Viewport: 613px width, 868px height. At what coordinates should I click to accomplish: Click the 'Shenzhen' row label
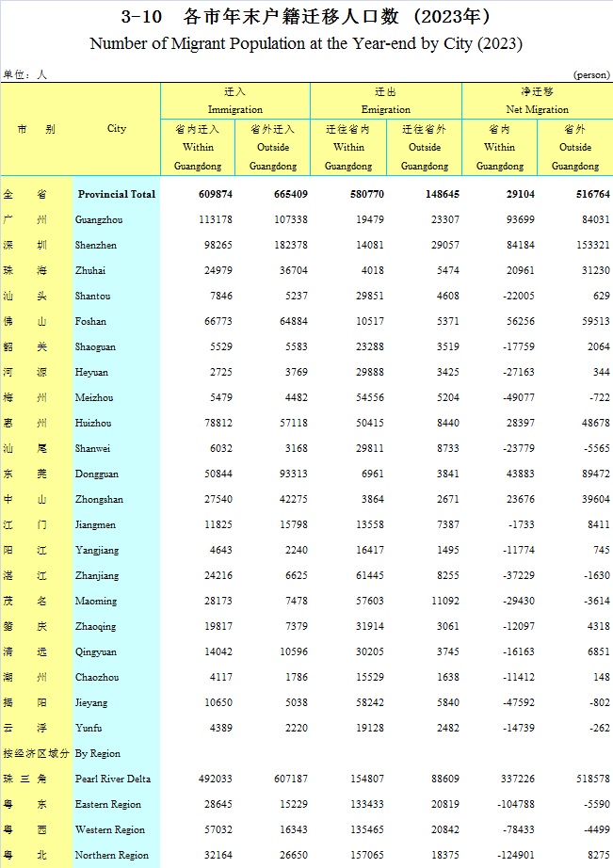[x=96, y=245]
